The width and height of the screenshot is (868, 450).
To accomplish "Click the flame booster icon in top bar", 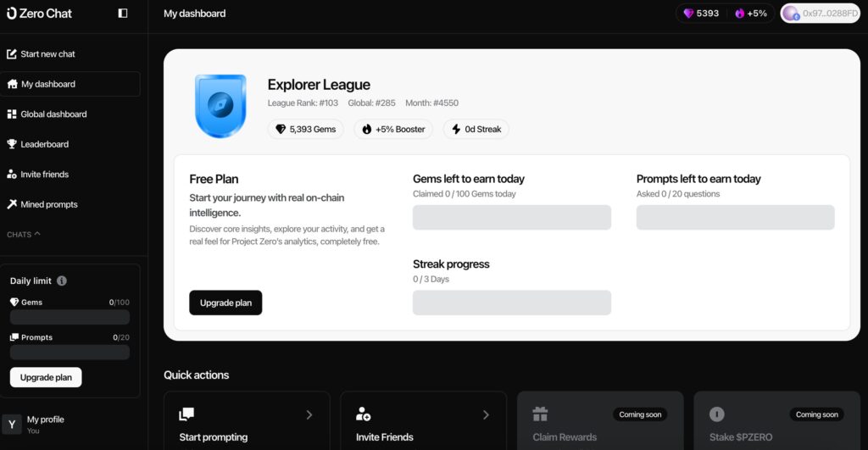I will click(739, 14).
